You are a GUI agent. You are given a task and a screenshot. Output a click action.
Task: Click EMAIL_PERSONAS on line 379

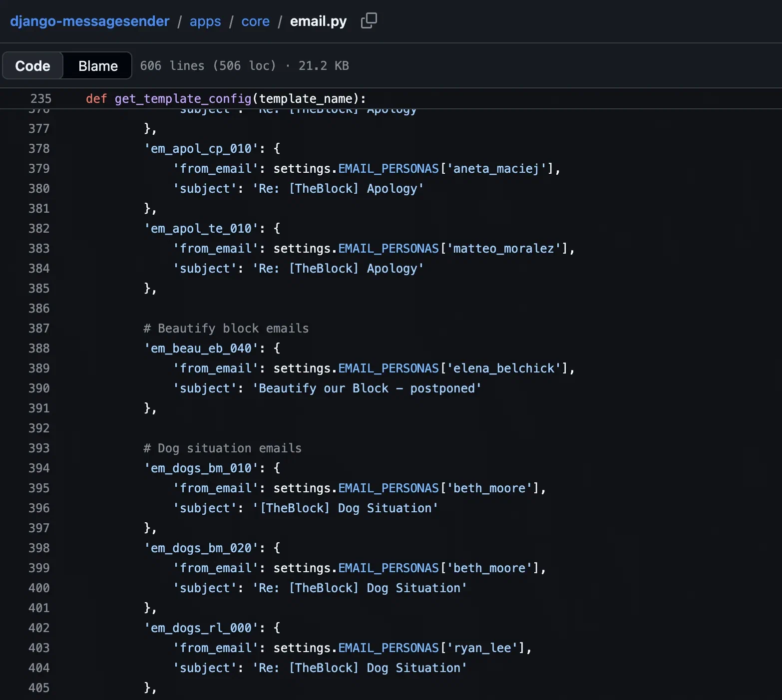[389, 169]
